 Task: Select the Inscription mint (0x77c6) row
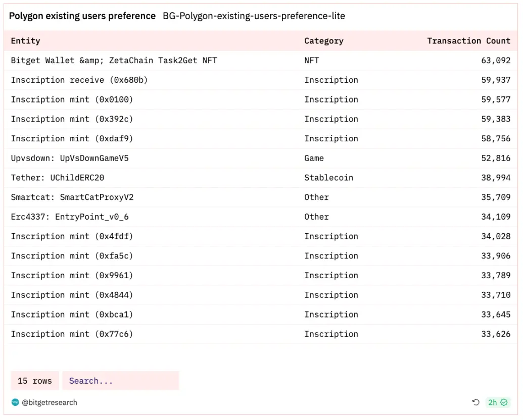tap(72, 334)
